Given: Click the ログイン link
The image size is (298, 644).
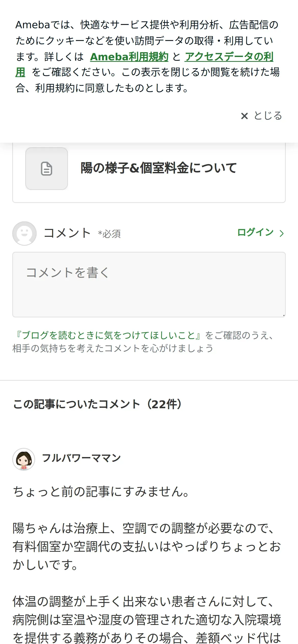Looking at the screenshot, I should pyautogui.click(x=255, y=232).
